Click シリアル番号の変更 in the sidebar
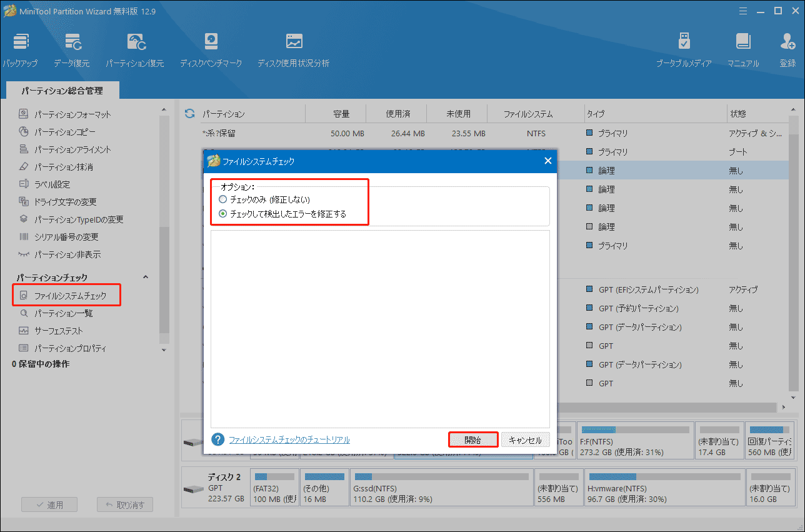 click(x=58, y=237)
